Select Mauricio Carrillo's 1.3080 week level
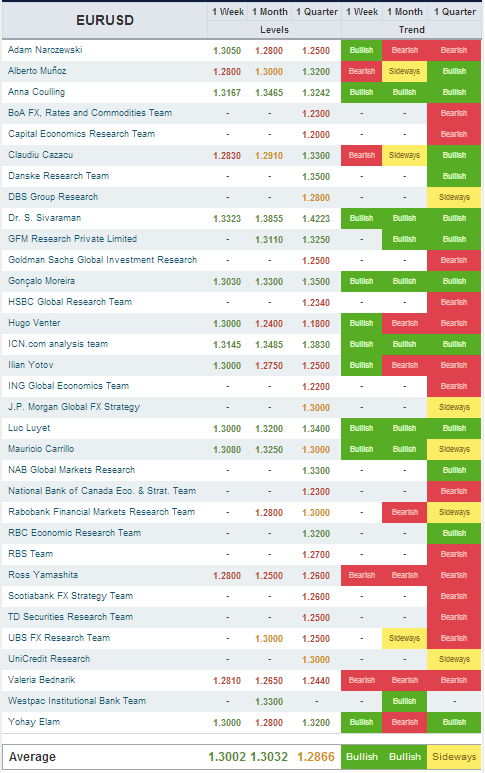 click(x=227, y=450)
